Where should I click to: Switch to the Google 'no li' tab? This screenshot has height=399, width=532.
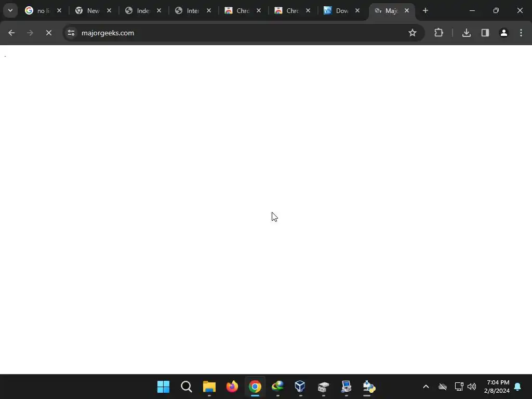[x=37, y=10]
